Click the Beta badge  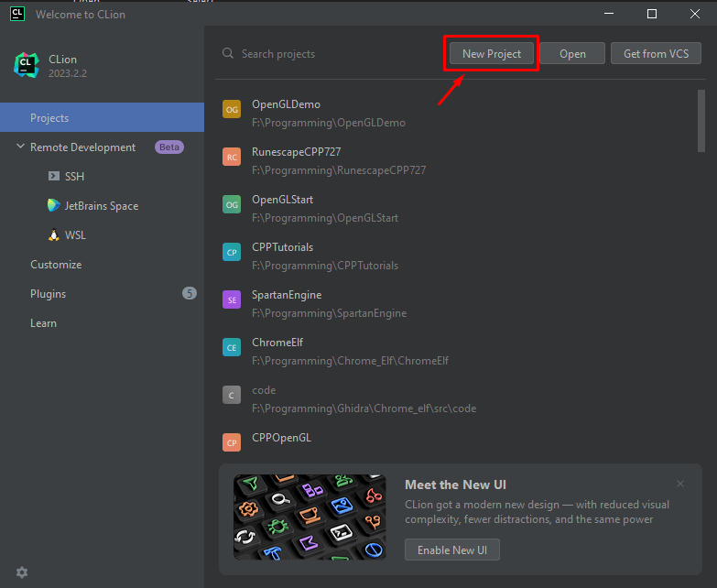click(169, 147)
